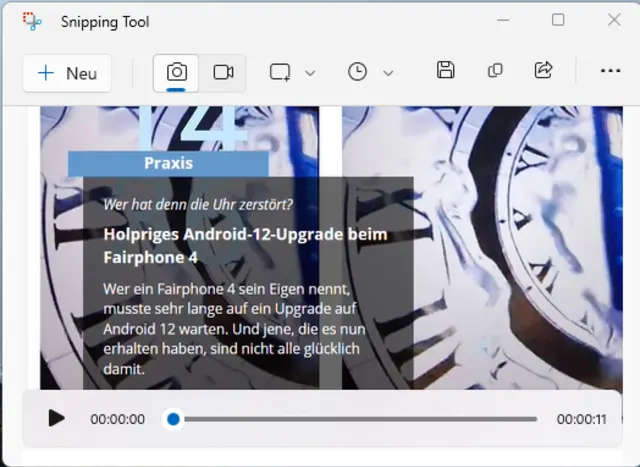Expand the snip shape dropdown arrow

point(310,73)
